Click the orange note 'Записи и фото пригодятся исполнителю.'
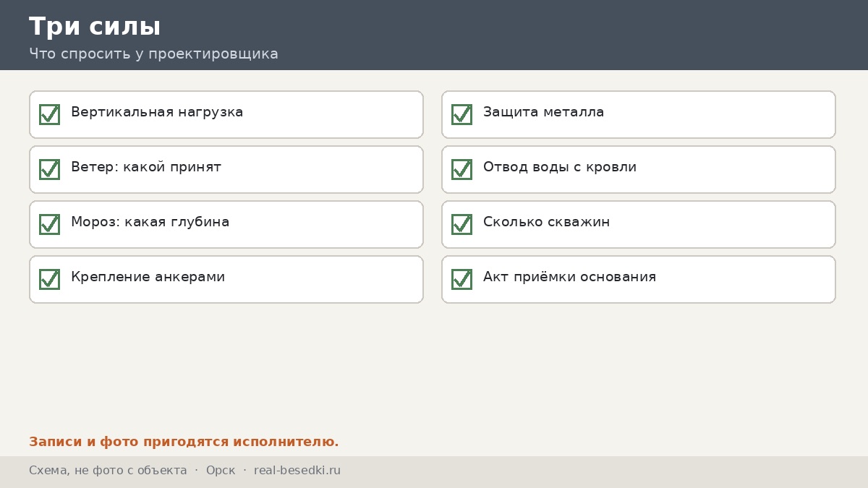Image resolution: width=868 pixels, height=488 pixels. coord(184,442)
